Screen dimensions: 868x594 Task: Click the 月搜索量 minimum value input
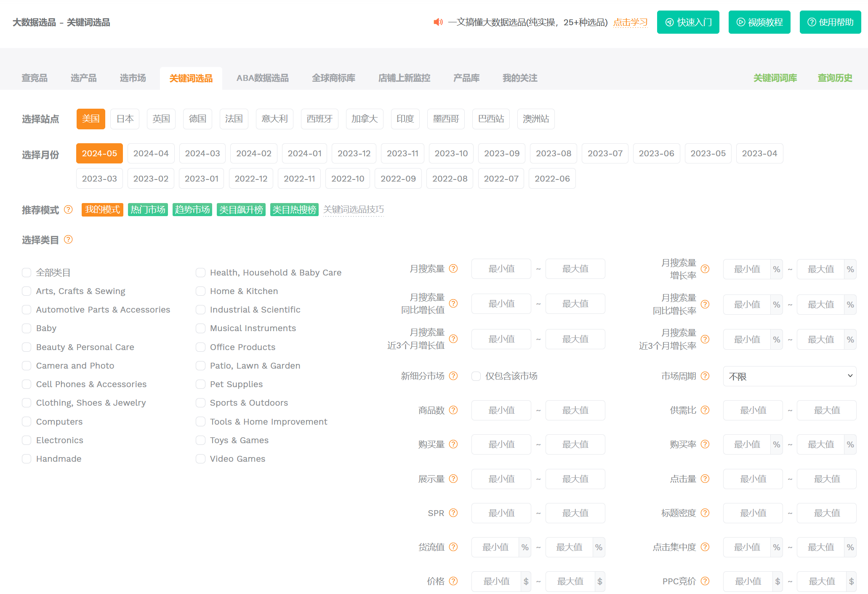click(501, 269)
